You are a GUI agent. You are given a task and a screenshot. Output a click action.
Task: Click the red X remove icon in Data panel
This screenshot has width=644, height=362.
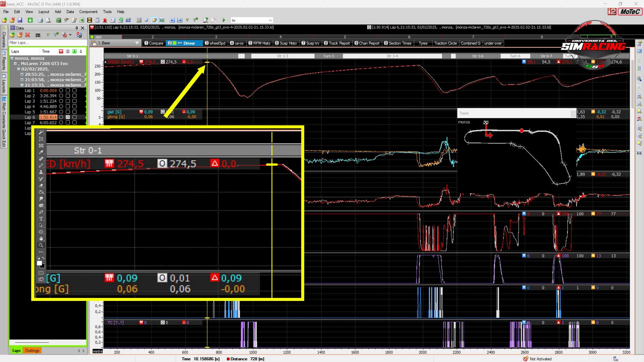click(x=28, y=35)
